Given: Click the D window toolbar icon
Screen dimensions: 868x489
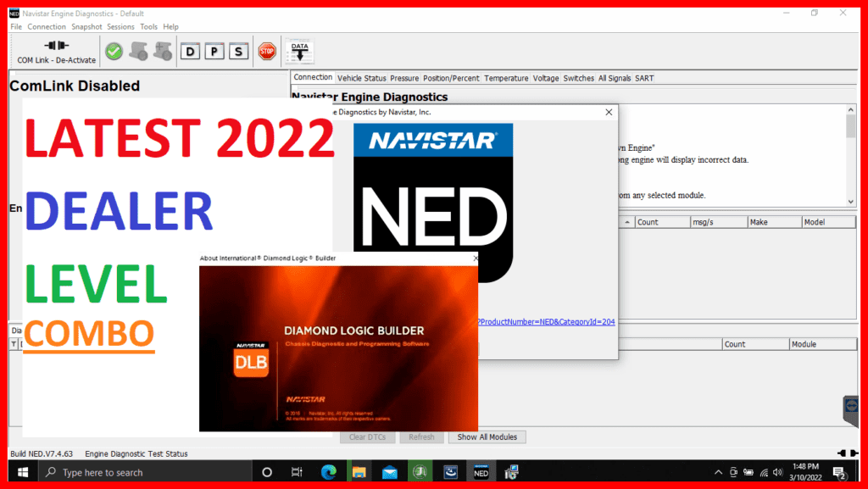Looking at the screenshot, I should (190, 51).
